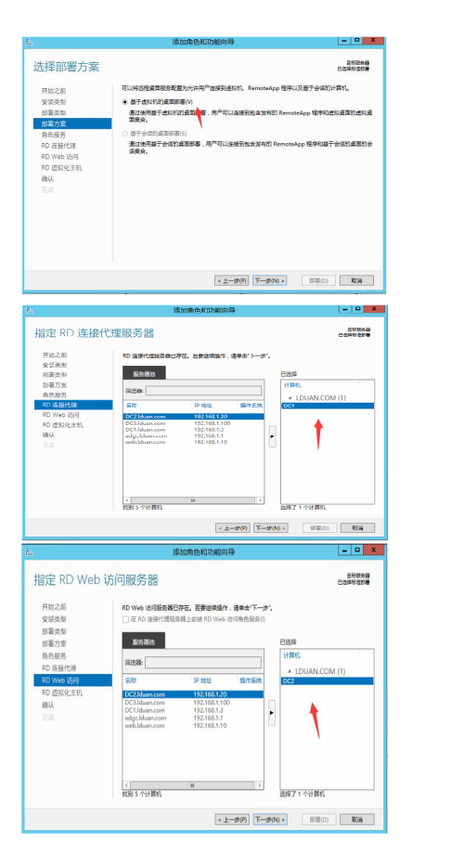The height and width of the screenshot is (868, 464).
Task: Open 服务器池 tab in RD 连接代理服务器 window
Action: pos(144,374)
